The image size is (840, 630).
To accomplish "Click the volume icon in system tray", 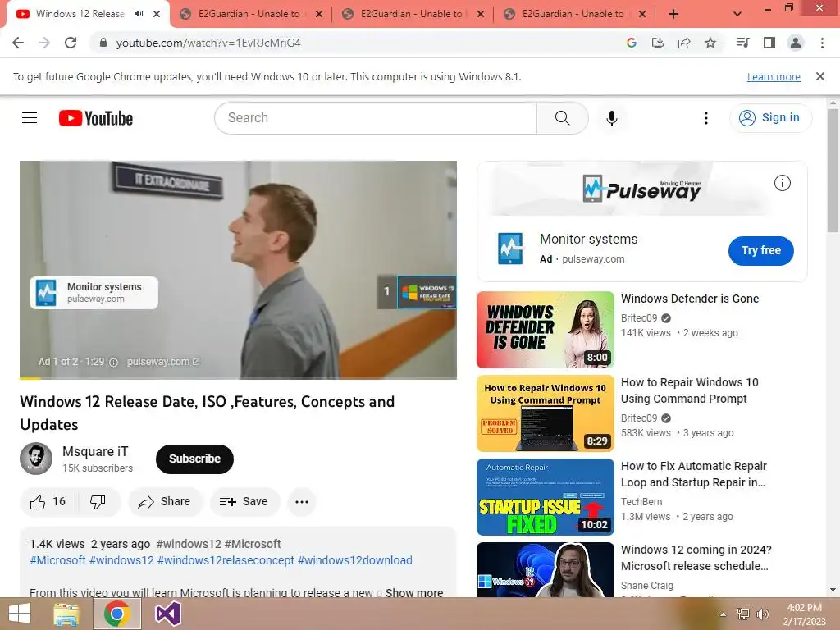I will (x=762, y=614).
